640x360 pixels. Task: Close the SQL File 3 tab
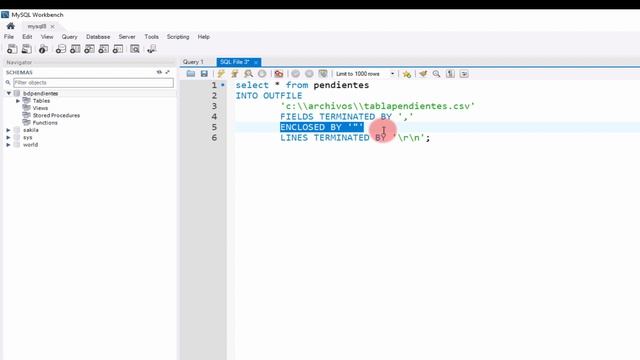tap(256, 62)
